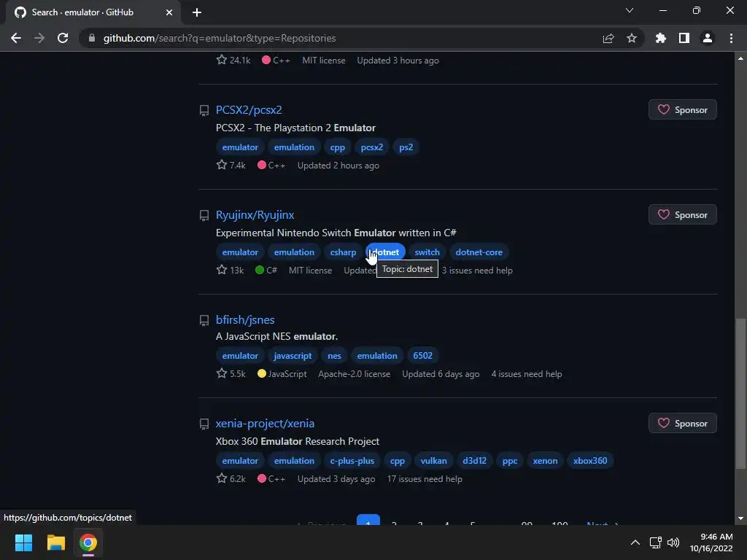Click the emulator tag under bfirsh/jsnes
This screenshot has height=560, width=747.
click(x=239, y=356)
